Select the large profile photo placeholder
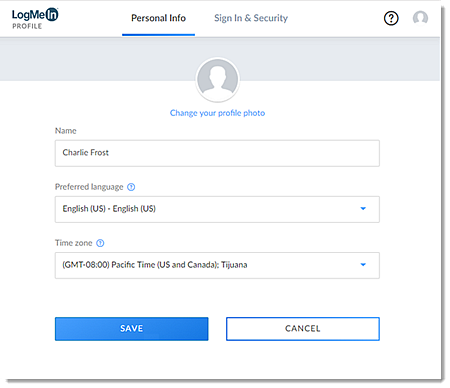The image size is (450, 388). [217, 80]
